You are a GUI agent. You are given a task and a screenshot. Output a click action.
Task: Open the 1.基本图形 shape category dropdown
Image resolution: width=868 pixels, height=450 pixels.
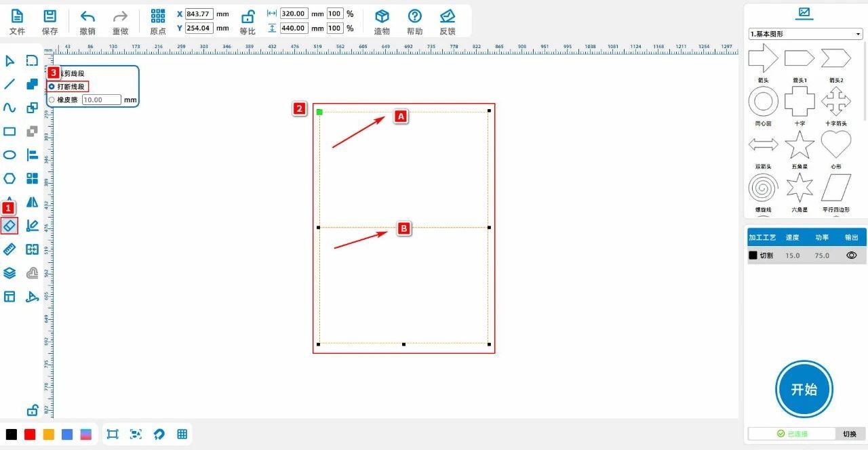point(805,34)
